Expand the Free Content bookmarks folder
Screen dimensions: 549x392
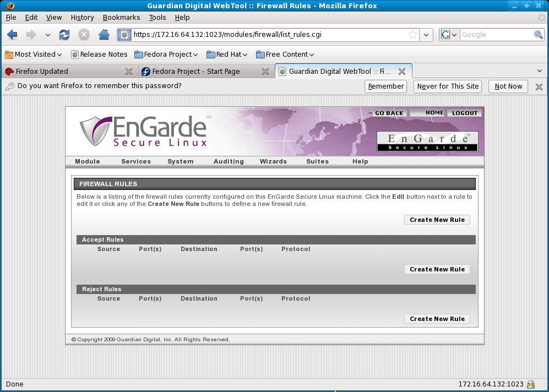coord(285,55)
